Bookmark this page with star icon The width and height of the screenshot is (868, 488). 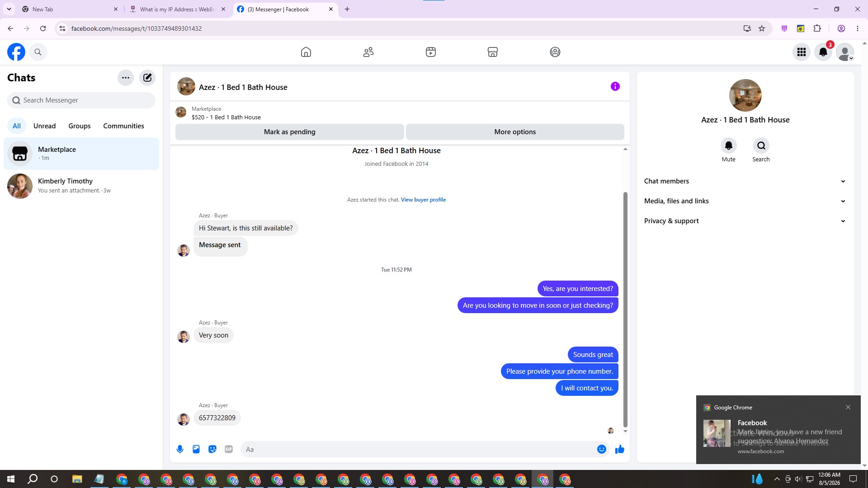click(762, 28)
